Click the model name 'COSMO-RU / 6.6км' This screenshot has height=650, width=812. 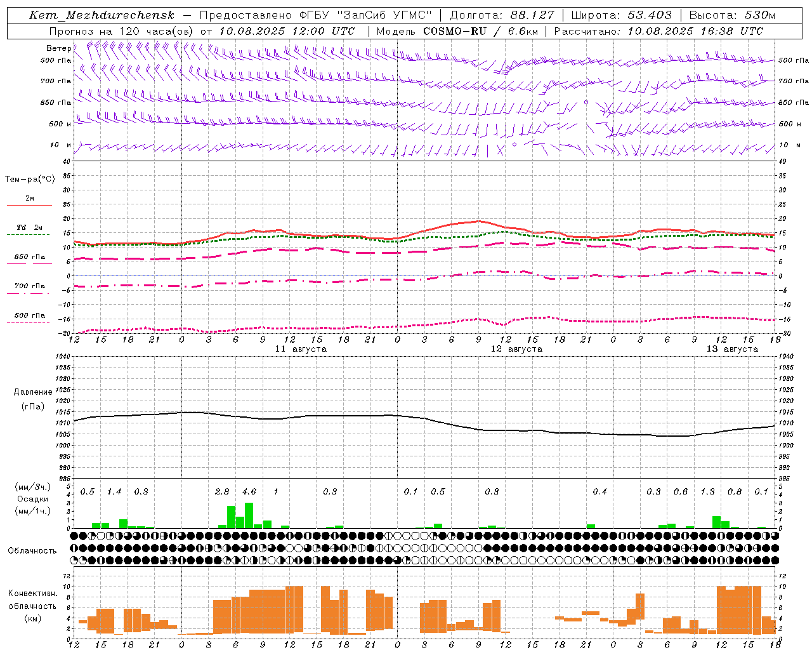480,31
